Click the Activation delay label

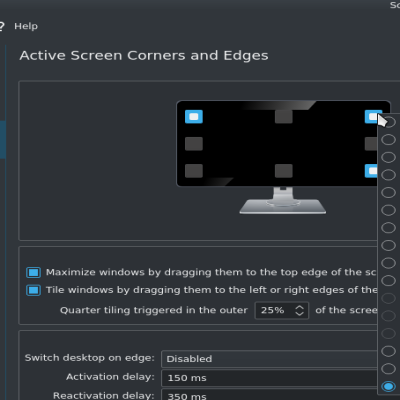110,377
